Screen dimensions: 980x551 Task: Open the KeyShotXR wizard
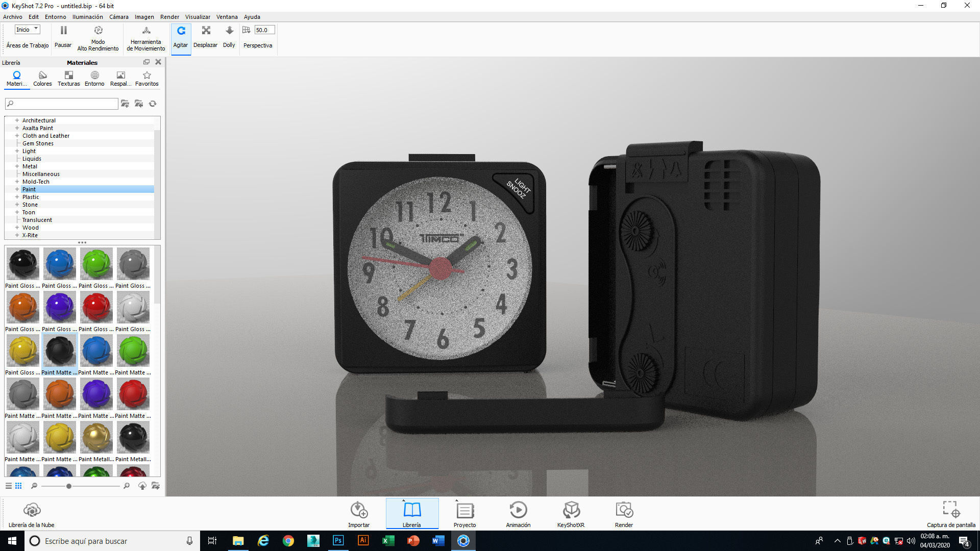[571, 514]
